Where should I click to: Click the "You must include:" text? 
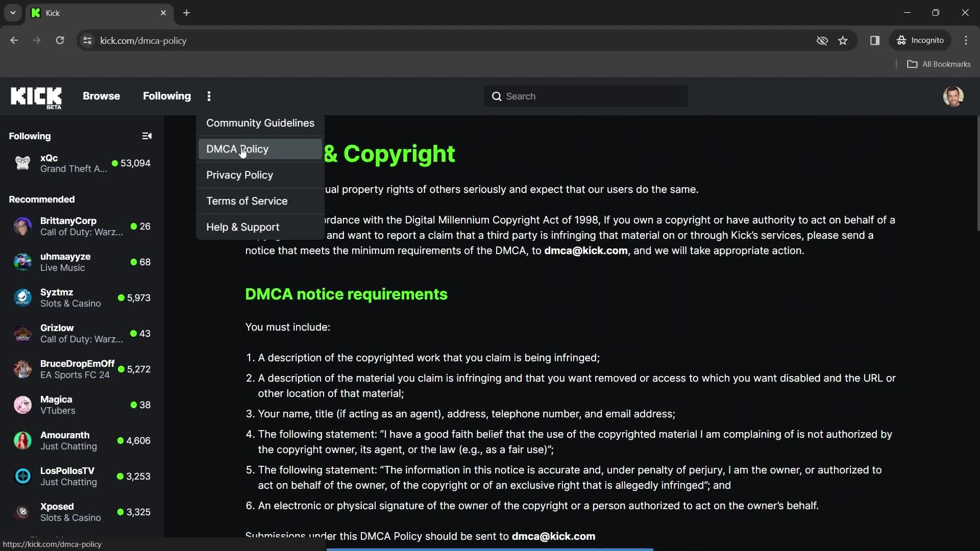point(287,327)
